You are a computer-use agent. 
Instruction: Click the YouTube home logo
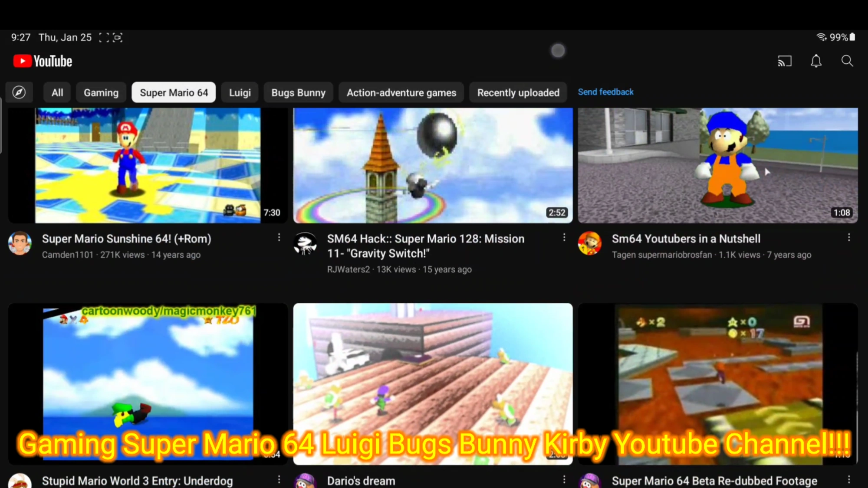pyautogui.click(x=42, y=61)
